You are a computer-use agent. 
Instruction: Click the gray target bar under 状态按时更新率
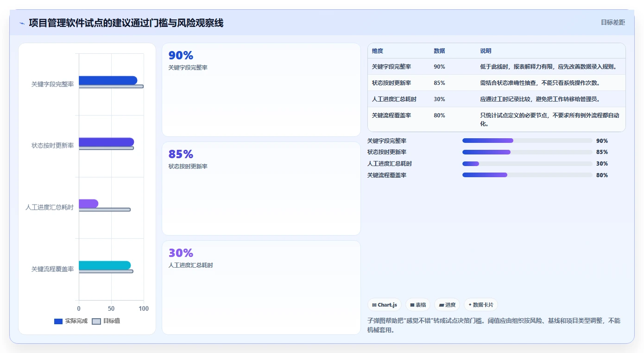pyautogui.click(x=106, y=148)
